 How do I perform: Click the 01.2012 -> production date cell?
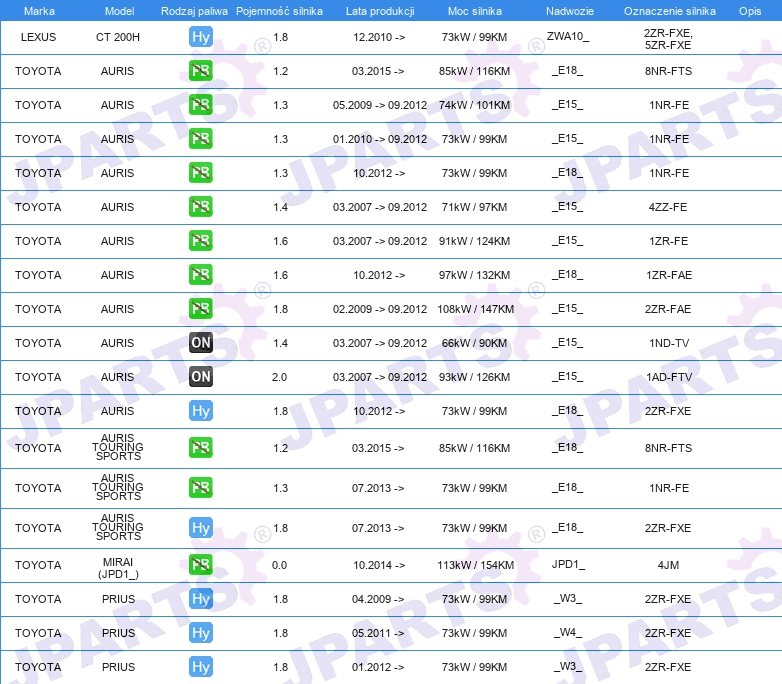(x=378, y=667)
